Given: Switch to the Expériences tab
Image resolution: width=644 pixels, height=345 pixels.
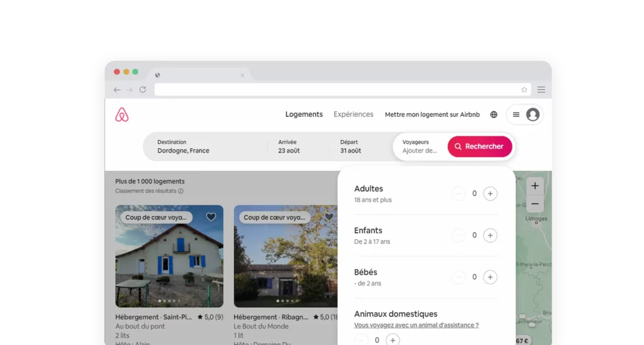Looking at the screenshot, I should (353, 114).
